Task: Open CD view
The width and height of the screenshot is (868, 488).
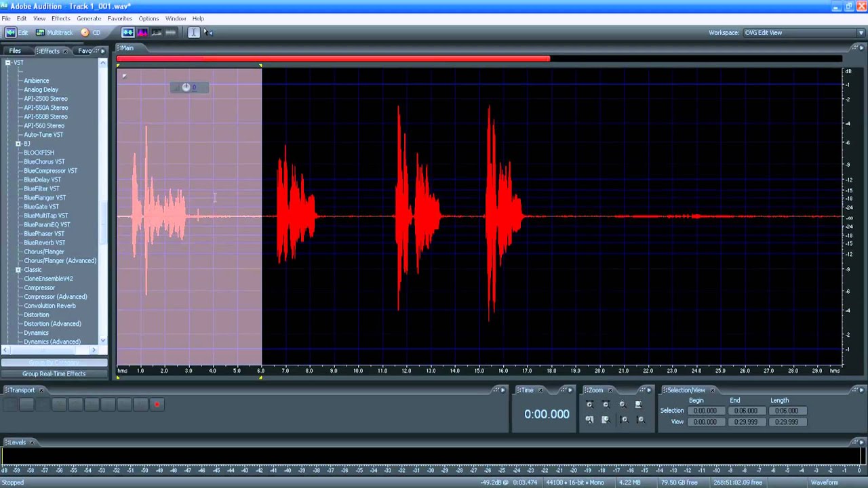Action: tap(91, 33)
